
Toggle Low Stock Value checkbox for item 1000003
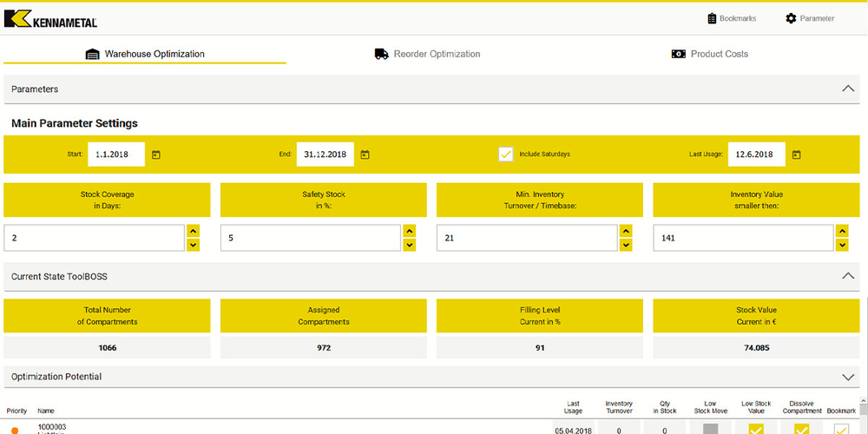pyautogui.click(x=756, y=429)
